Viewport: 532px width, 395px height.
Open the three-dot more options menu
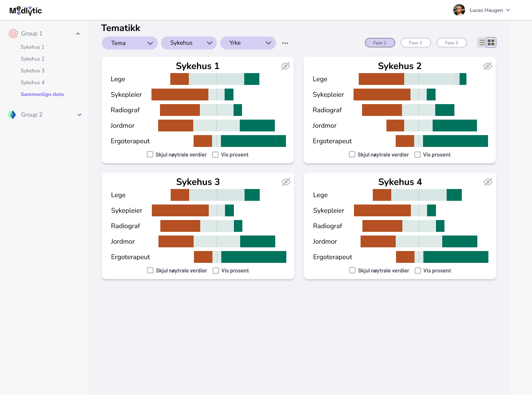(x=285, y=43)
